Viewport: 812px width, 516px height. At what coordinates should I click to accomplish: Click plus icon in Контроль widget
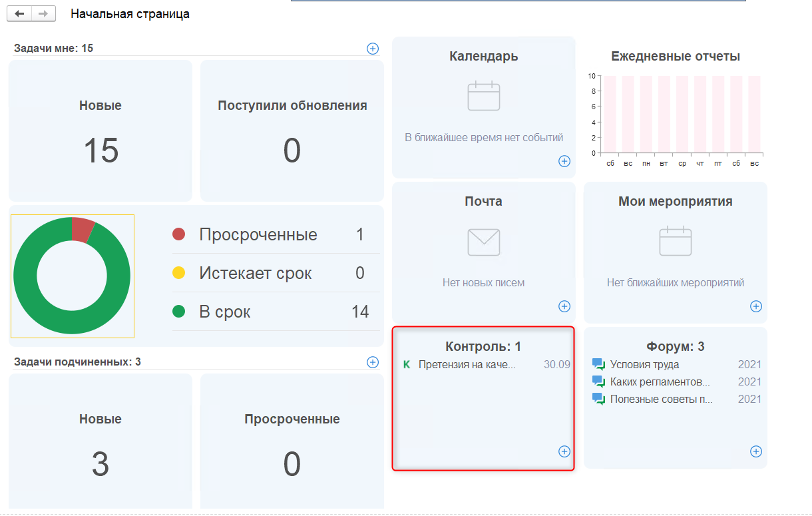pos(564,451)
